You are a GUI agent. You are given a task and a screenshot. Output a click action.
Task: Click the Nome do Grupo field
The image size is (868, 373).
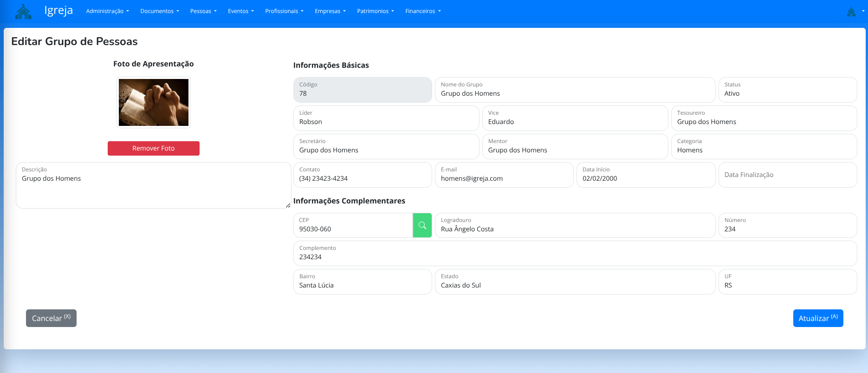tap(575, 90)
